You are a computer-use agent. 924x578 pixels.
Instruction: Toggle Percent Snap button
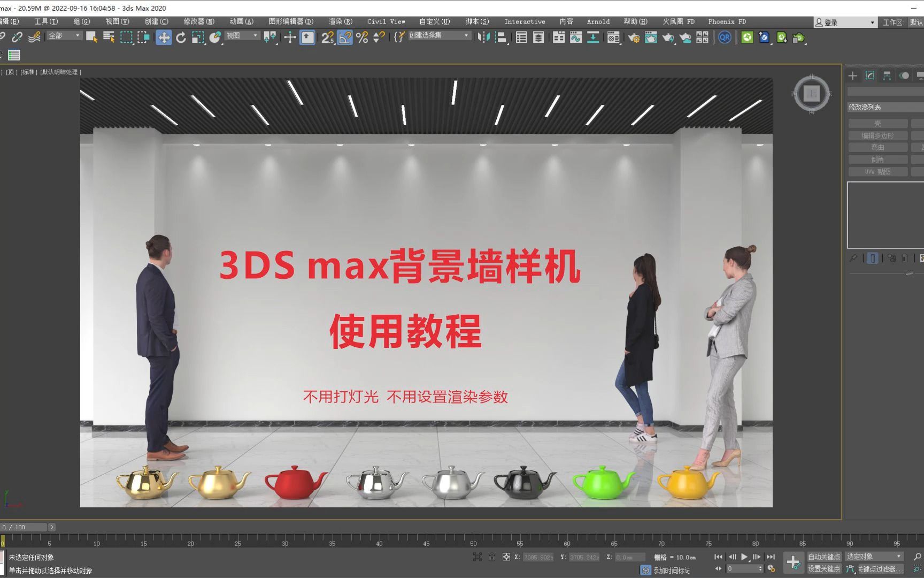[x=362, y=37]
